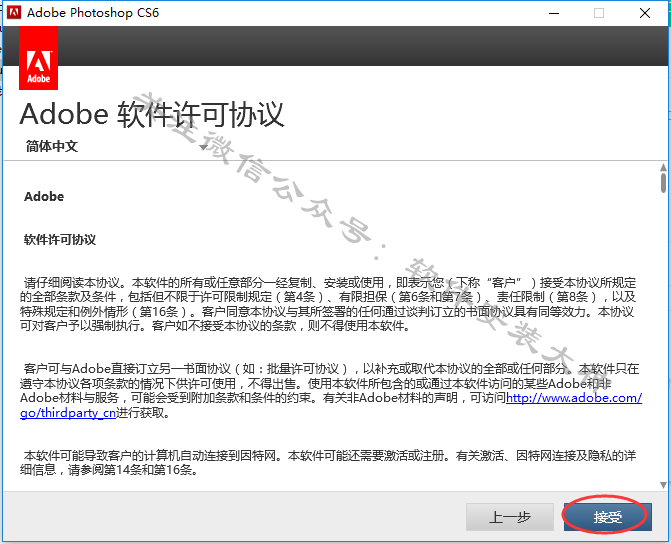Click the paragraph starting '请仔细阅读本协议'
The height and width of the screenshot is (544, 671).
tap(328, 304)
